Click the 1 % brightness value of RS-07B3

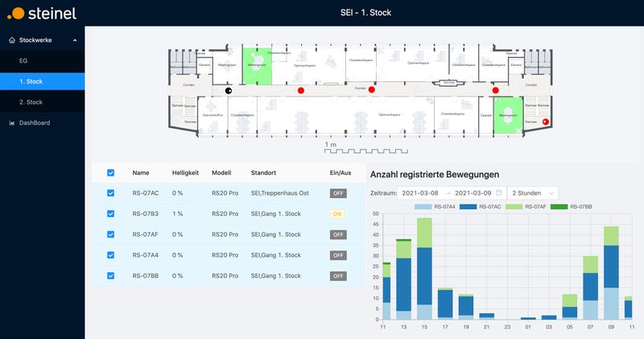[x=177, y=213]
